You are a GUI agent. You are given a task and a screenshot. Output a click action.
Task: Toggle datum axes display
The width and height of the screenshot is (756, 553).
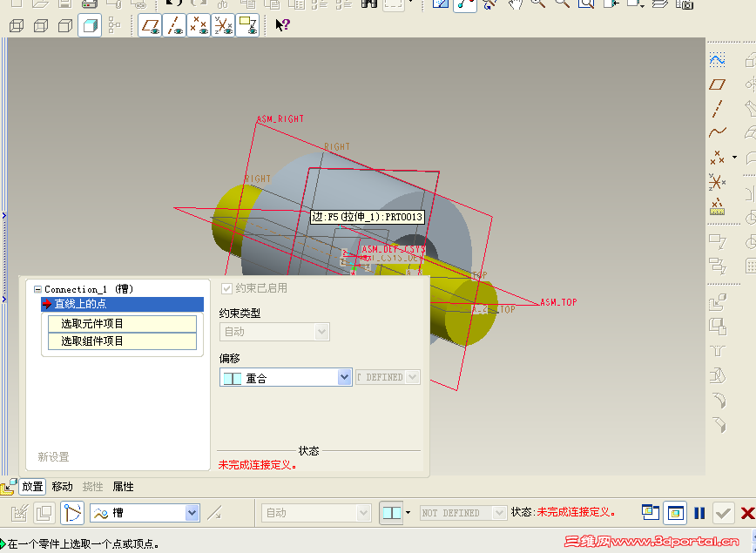click(x=174, y=25)
